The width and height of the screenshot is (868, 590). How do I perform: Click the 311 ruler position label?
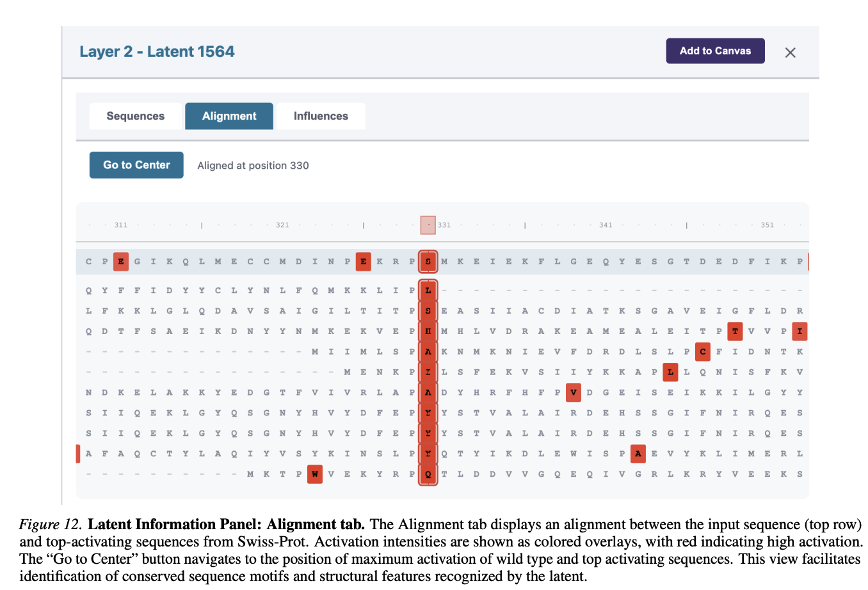tap(121, 225)
